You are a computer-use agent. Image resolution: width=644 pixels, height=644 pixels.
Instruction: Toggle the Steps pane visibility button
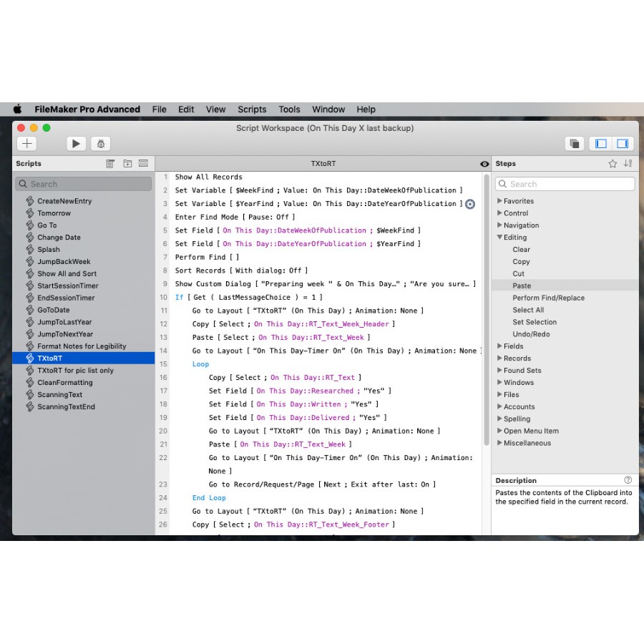click(x=623, y=144)
